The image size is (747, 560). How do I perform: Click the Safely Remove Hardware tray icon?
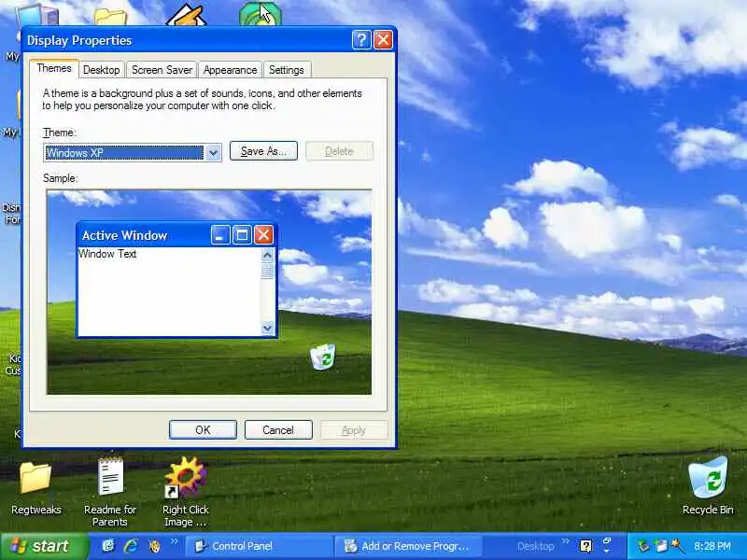643,546
